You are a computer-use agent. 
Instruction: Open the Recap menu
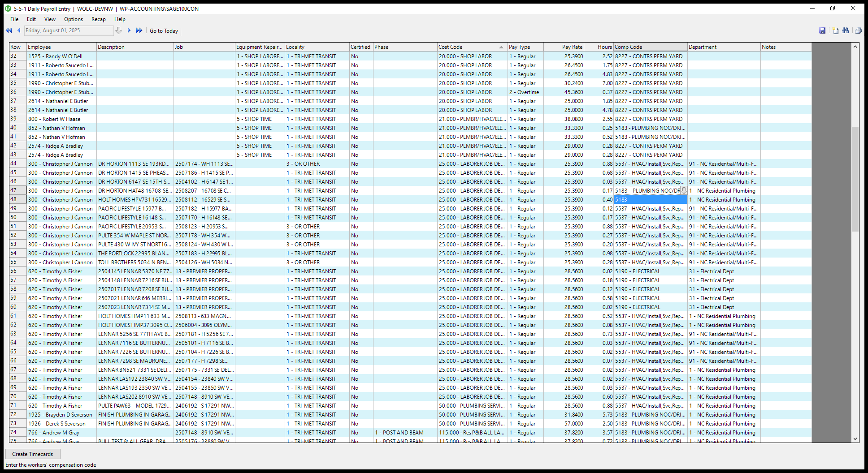point(98,19)
